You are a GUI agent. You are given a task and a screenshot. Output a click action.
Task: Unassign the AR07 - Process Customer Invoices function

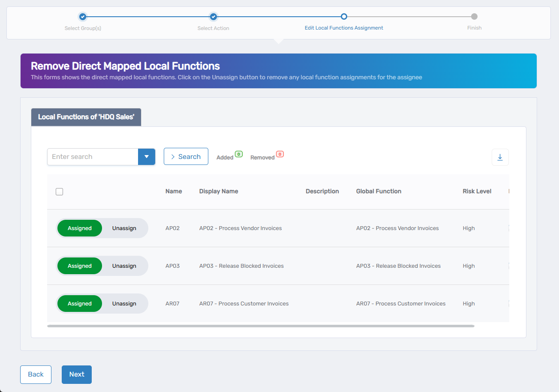point(124,303)
